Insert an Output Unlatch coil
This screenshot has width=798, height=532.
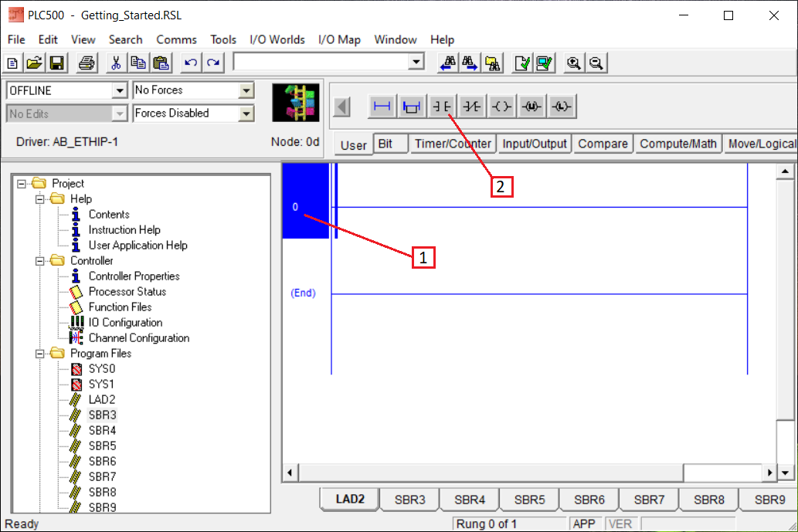[531, 107]
